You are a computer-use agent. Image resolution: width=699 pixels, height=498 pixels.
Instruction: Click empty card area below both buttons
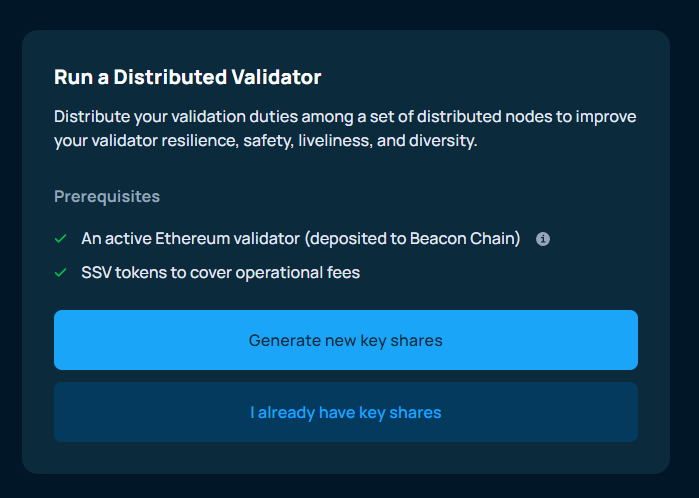click(x=345, y=457)
